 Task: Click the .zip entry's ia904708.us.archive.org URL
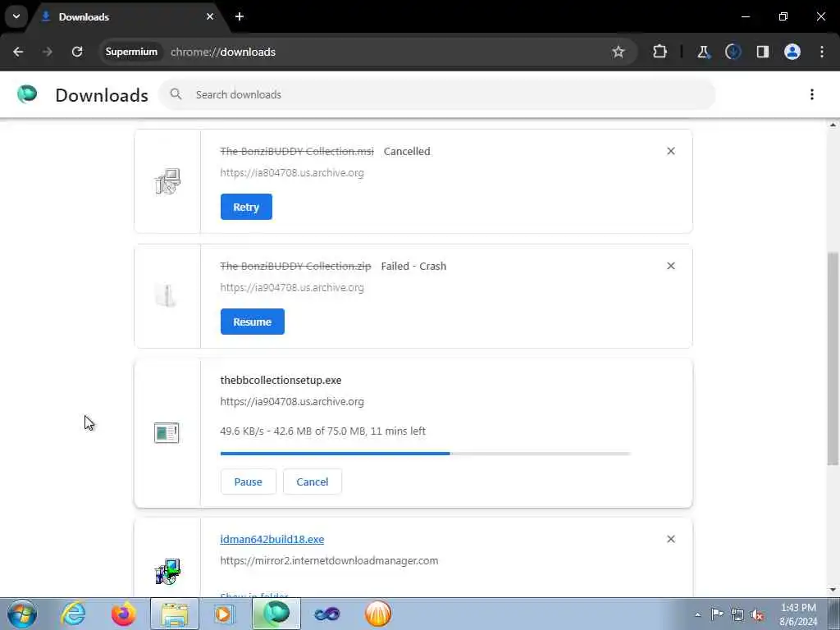[292, 287]
